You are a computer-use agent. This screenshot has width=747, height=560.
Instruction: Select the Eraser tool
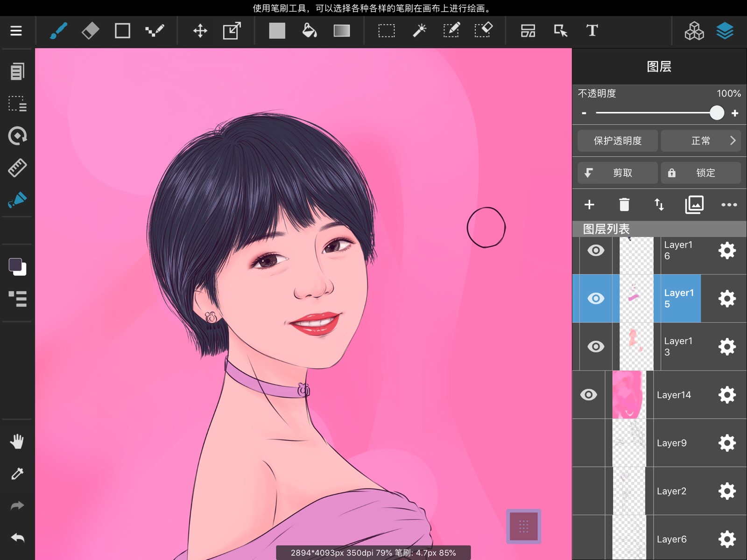91,31
